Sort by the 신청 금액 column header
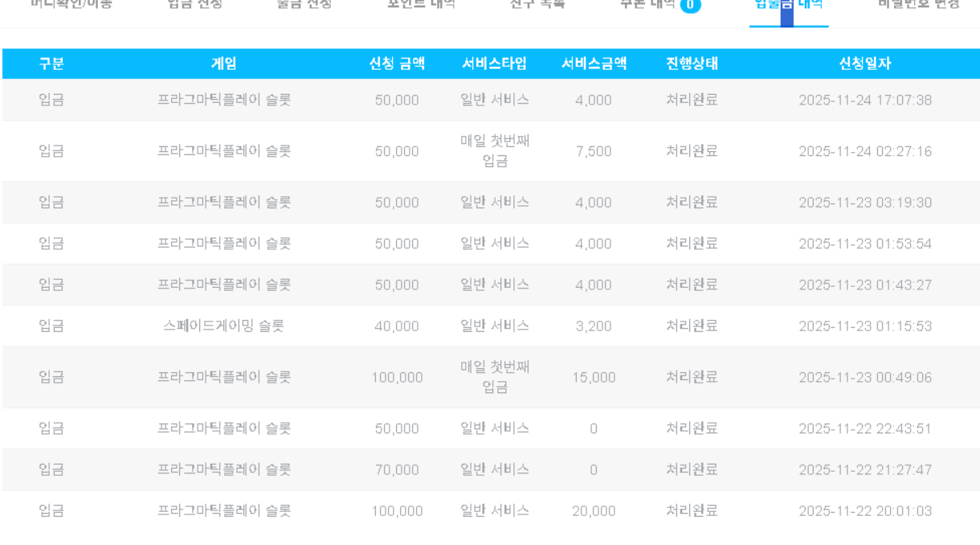980x545 pixels. coord(396,64)
